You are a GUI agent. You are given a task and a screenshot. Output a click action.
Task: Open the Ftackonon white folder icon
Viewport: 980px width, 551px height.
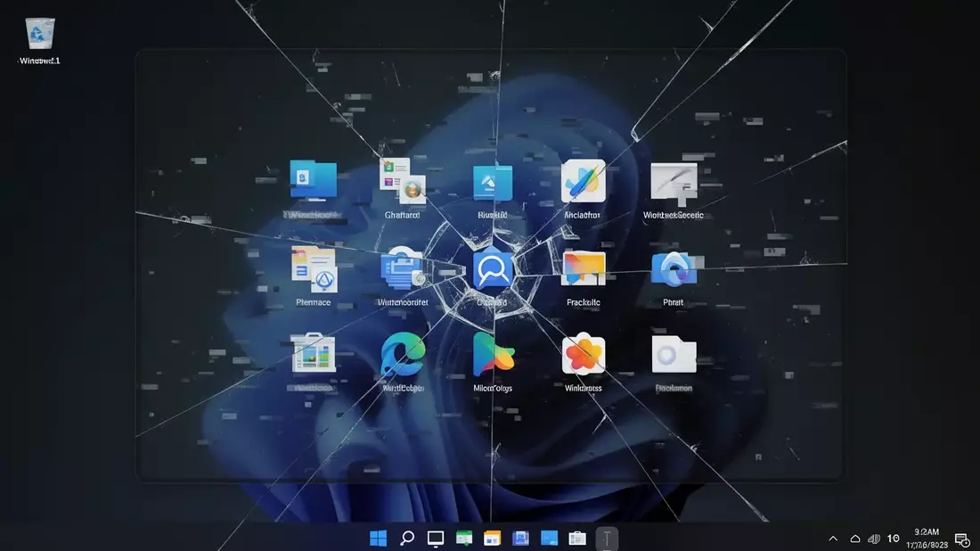[674, 355]
